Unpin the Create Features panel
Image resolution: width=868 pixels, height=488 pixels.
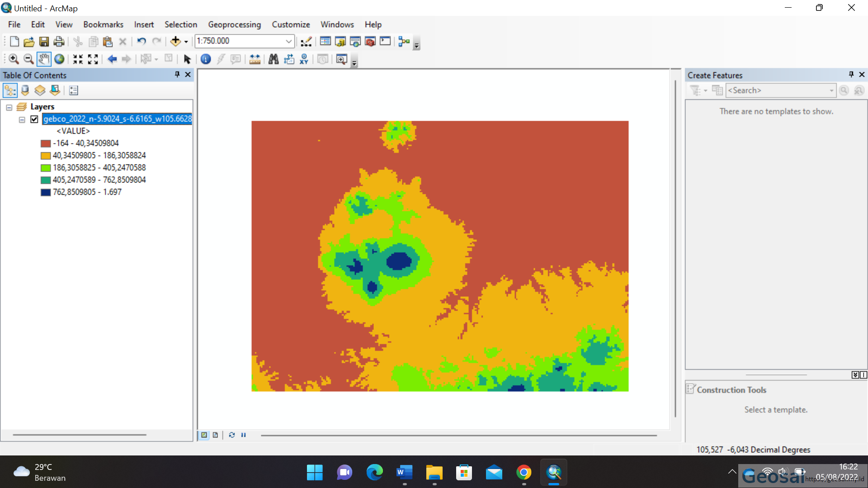pyautogui.click(x=851, y=75)
